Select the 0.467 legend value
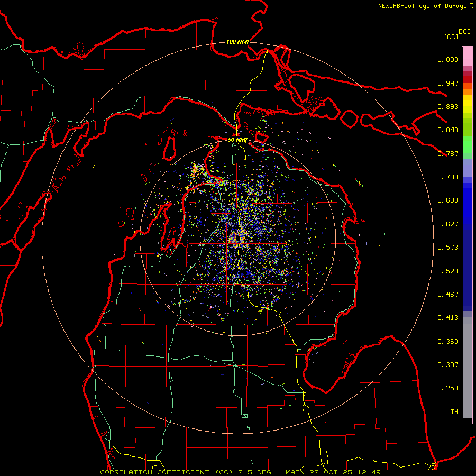476x476 pixels. [x=448, y=295]
